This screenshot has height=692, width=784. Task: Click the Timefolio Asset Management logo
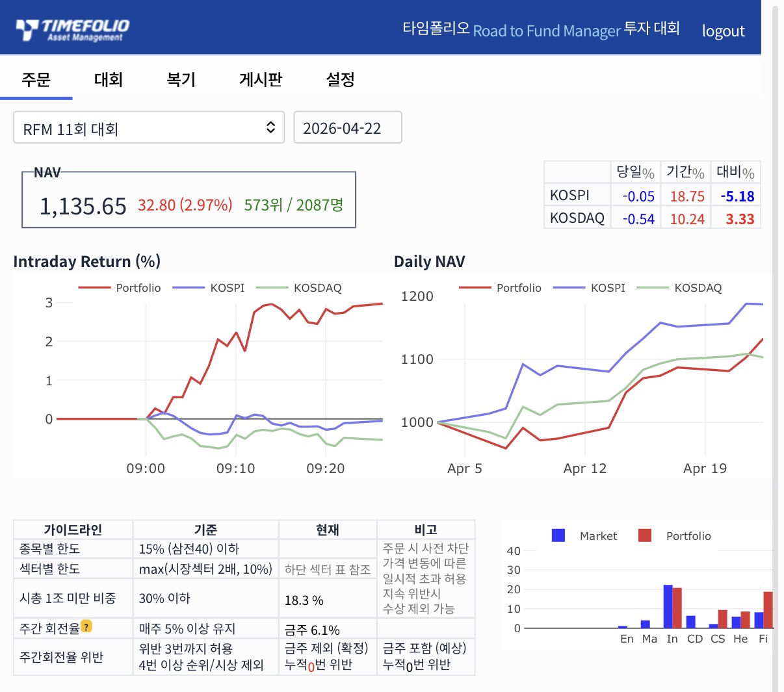coord(72,30)
